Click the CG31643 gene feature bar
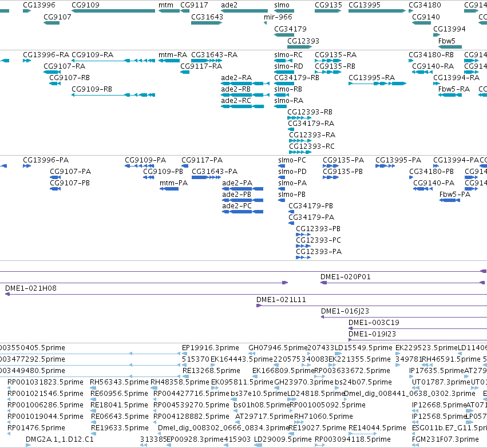The width and height of the screenshot is (487, 448). pos(207,23)
